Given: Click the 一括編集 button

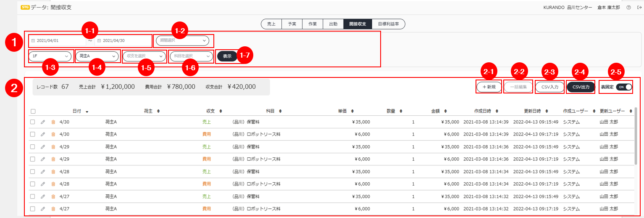Looking at the screenshot, I should 518,87.
